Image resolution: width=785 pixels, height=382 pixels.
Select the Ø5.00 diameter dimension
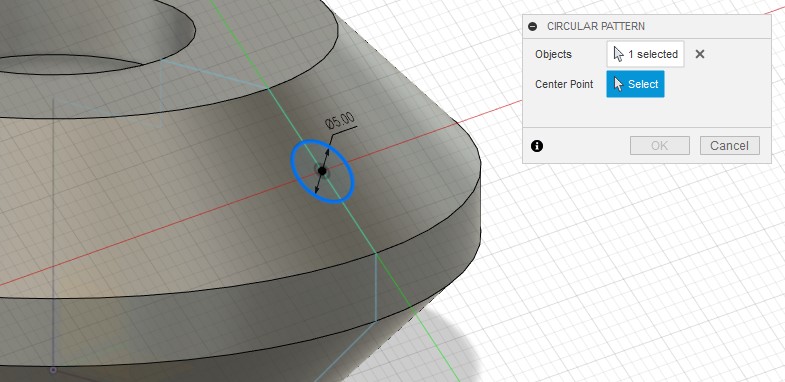(339, 120)
